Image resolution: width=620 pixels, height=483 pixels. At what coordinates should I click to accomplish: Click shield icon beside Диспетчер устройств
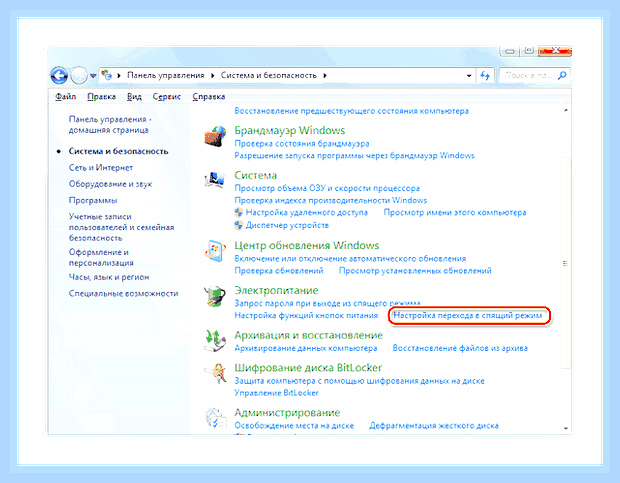[238, 225]
